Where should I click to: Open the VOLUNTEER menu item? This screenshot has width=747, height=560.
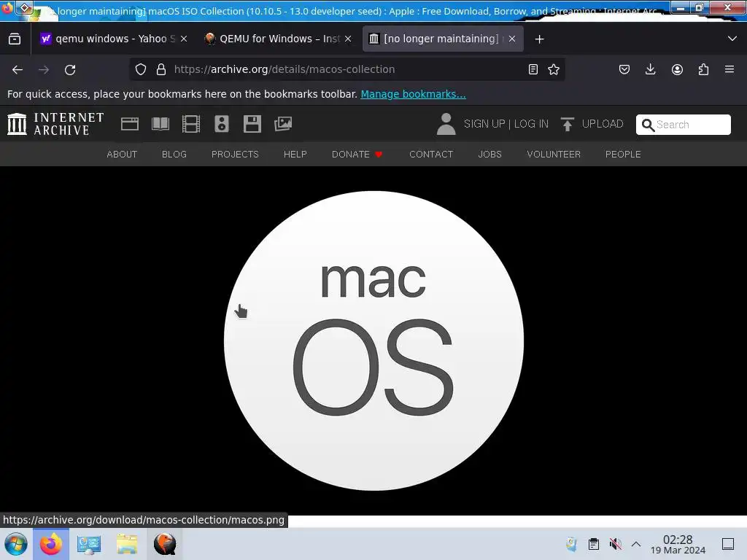click(x=554, y=155)
